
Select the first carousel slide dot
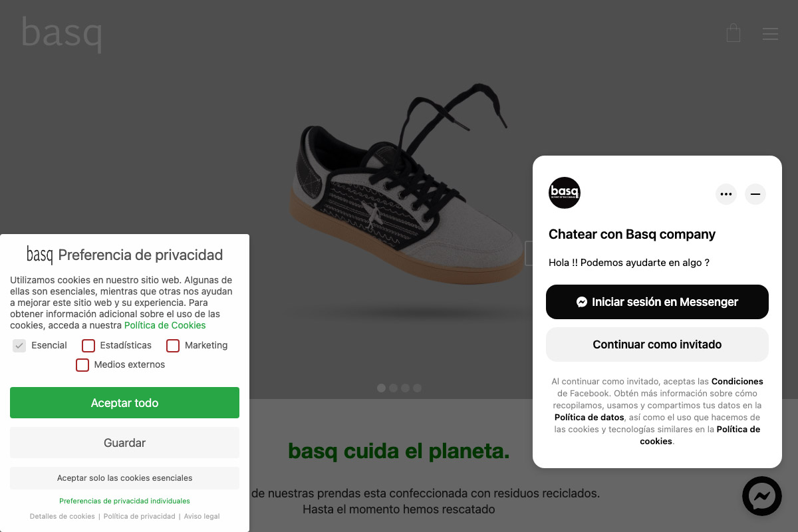381,388
